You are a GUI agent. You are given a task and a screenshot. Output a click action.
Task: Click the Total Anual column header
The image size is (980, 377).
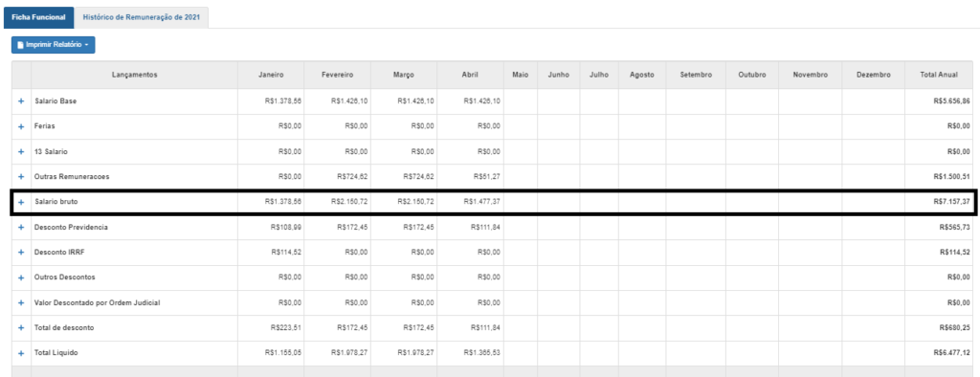939,75
